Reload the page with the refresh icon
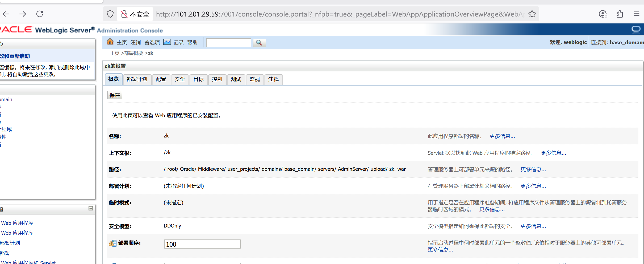 pos(40,14)
